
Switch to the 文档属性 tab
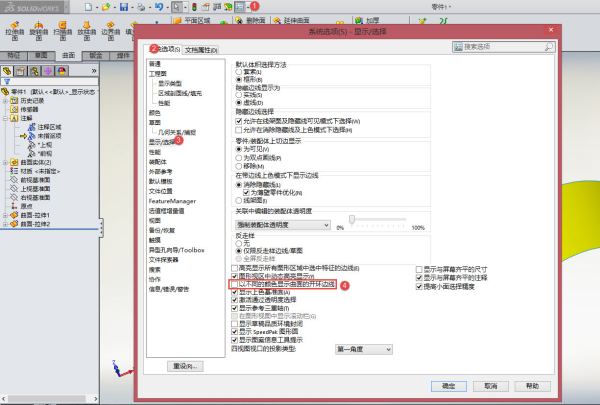(201, 49)
